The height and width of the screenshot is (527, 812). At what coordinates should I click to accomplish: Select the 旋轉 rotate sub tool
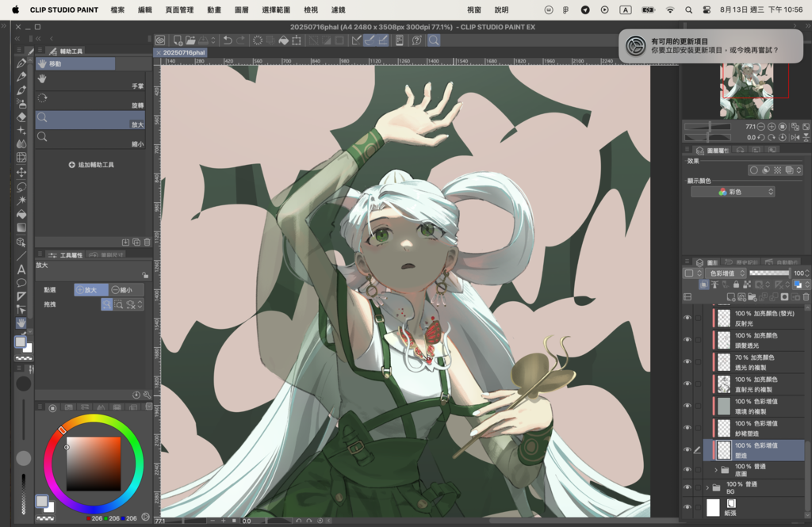pyautogui.click(x=90, y=101)
